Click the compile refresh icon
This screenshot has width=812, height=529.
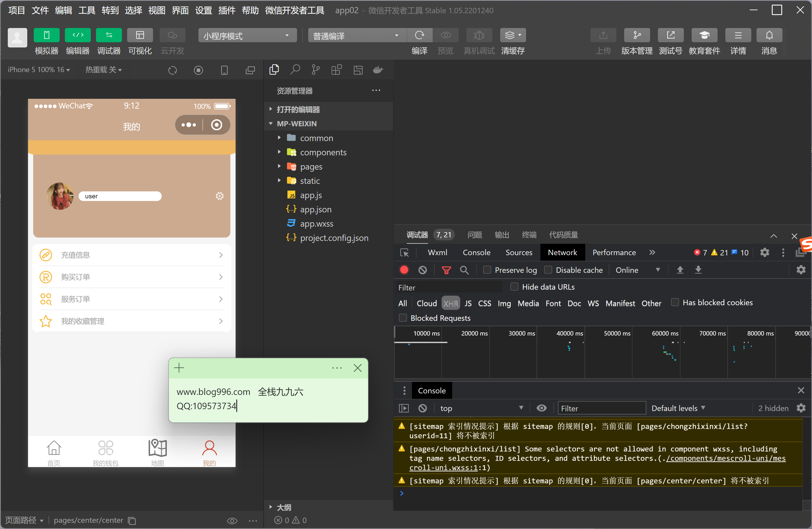(x=419, y=35)
